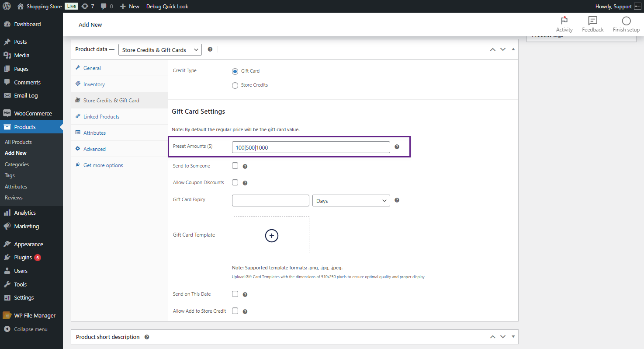Click the WordPress logo in admin bar

tap(7, 6)
